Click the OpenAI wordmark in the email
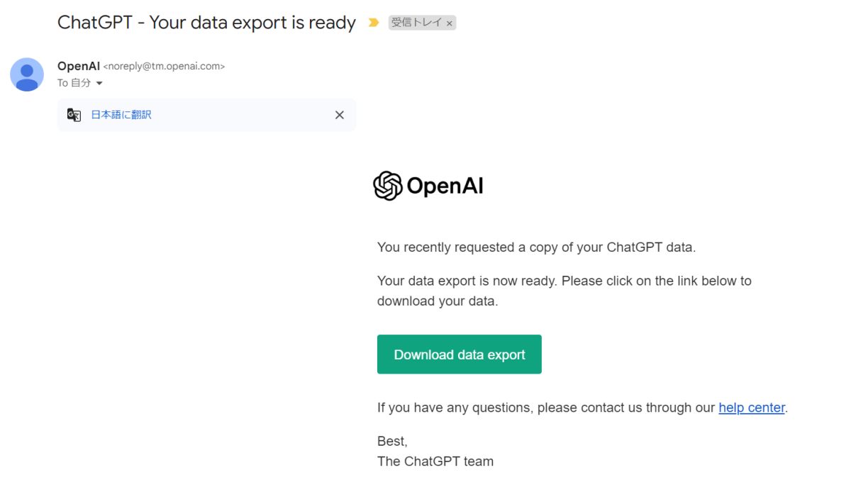Screen dimensions: 851x504 point(445,186)
